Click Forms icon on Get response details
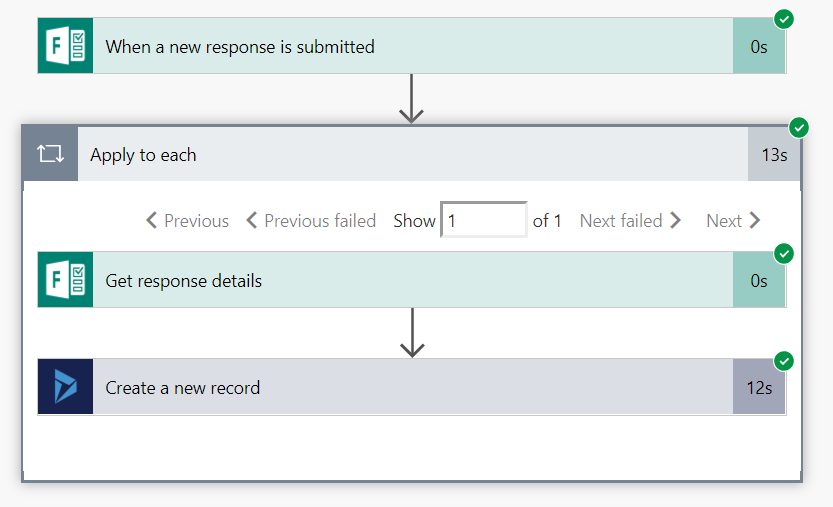 (65, 280)
